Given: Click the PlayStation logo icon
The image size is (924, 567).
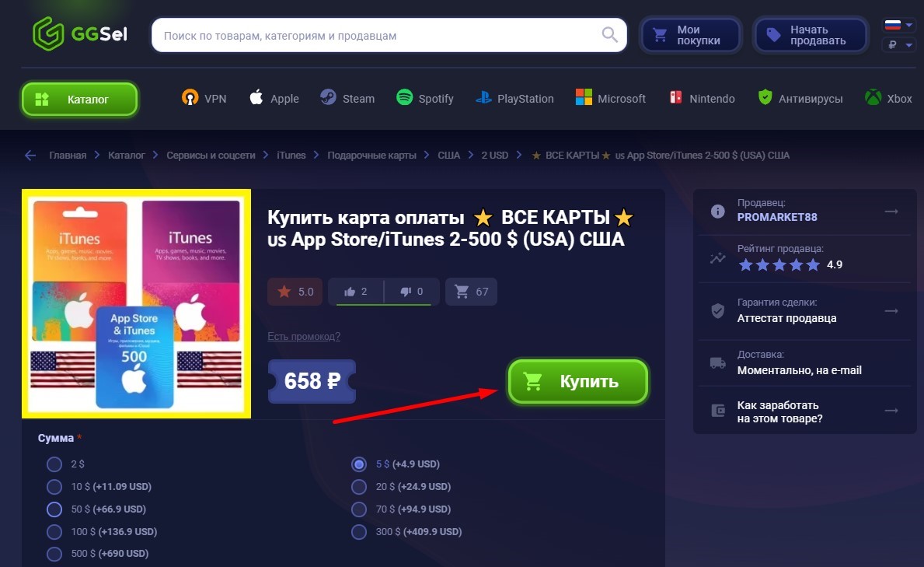Looking at the screenshot, I should coord(483,98).
